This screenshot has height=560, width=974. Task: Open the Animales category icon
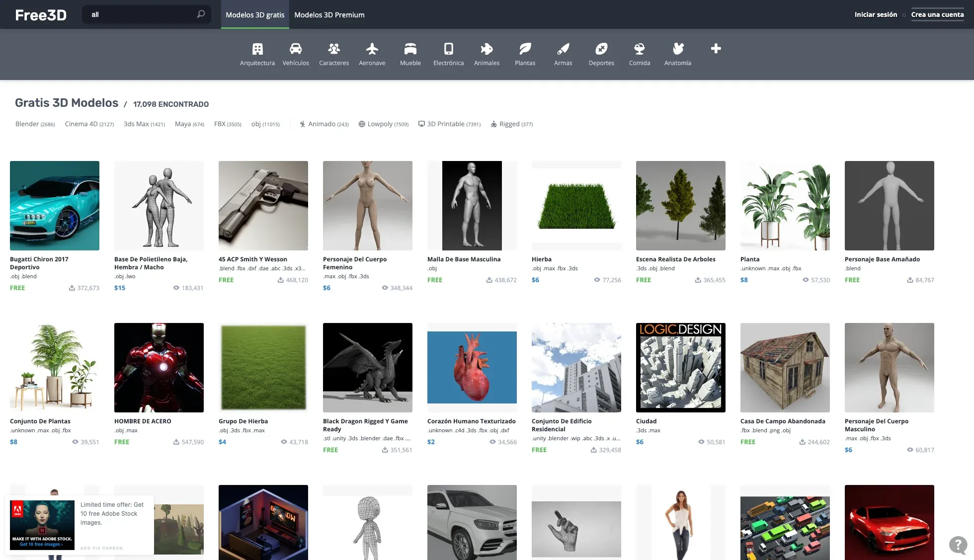pyautogui.click(x=487, y=49)
